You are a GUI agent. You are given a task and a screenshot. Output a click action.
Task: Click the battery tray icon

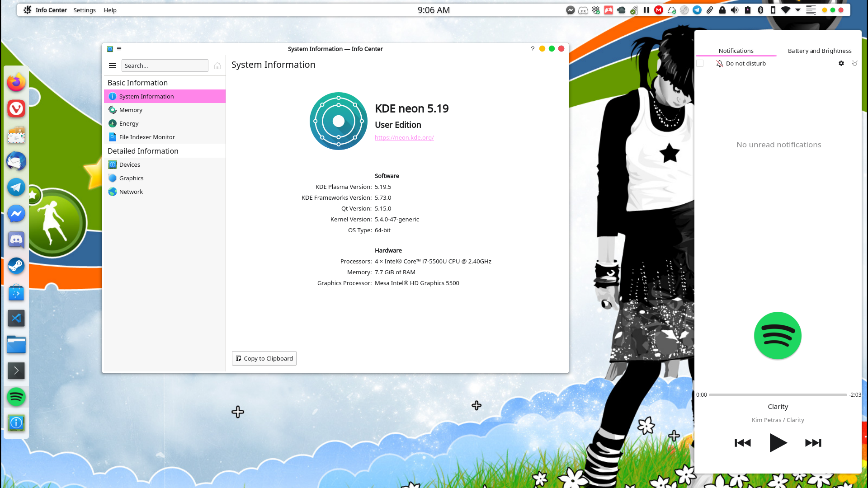click(748, 10)
